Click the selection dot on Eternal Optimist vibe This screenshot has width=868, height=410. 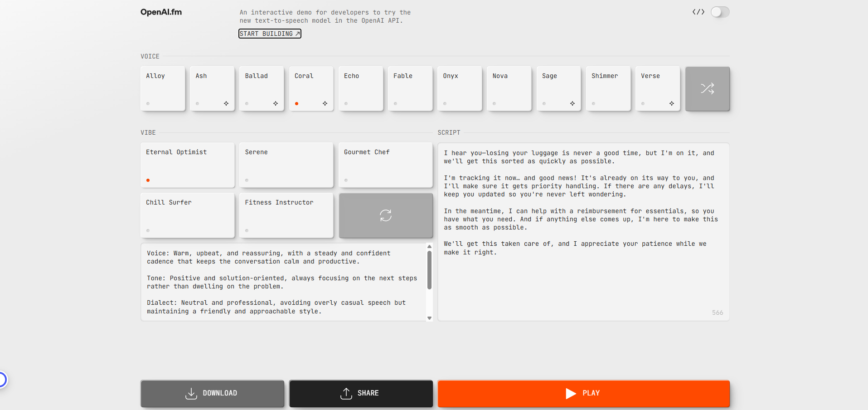(148, 180)
